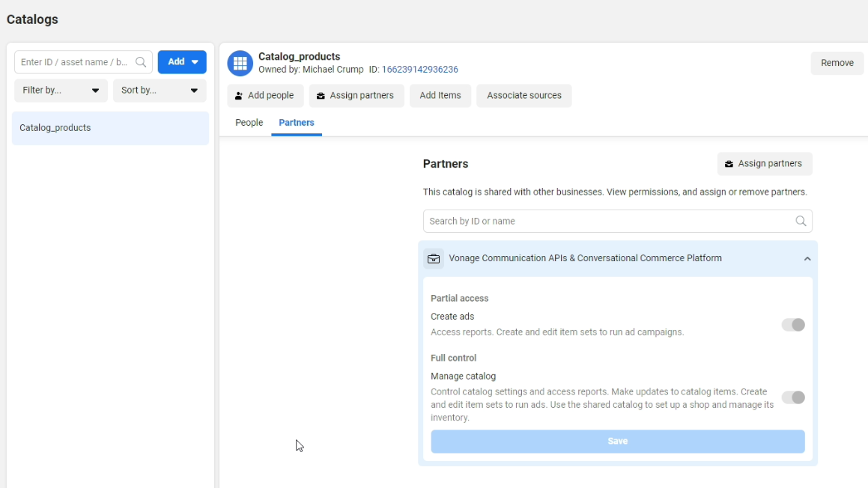Screen dimensions: 868x488
Task: Select the Partners tab
Action: [x=296, y=123]
